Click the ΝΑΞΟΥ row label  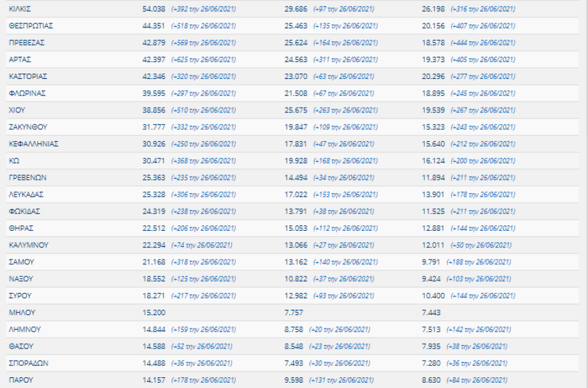point(21,279)
